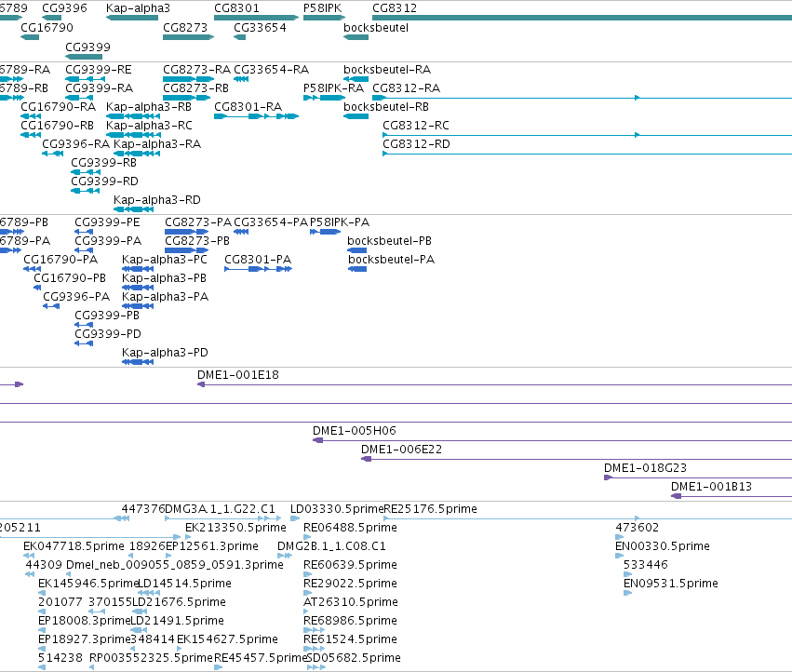Click protein bocksbeutel-PA
Viewport: 792px width, 672px height.
(x=392, y=260)
